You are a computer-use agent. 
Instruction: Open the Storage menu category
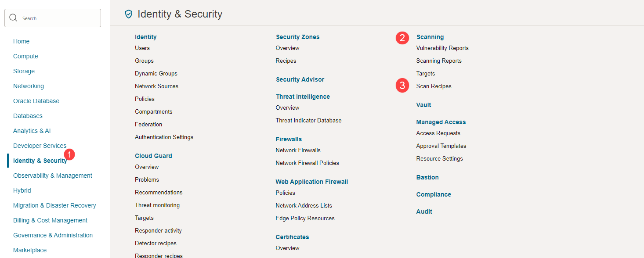(x=24, y=71)
